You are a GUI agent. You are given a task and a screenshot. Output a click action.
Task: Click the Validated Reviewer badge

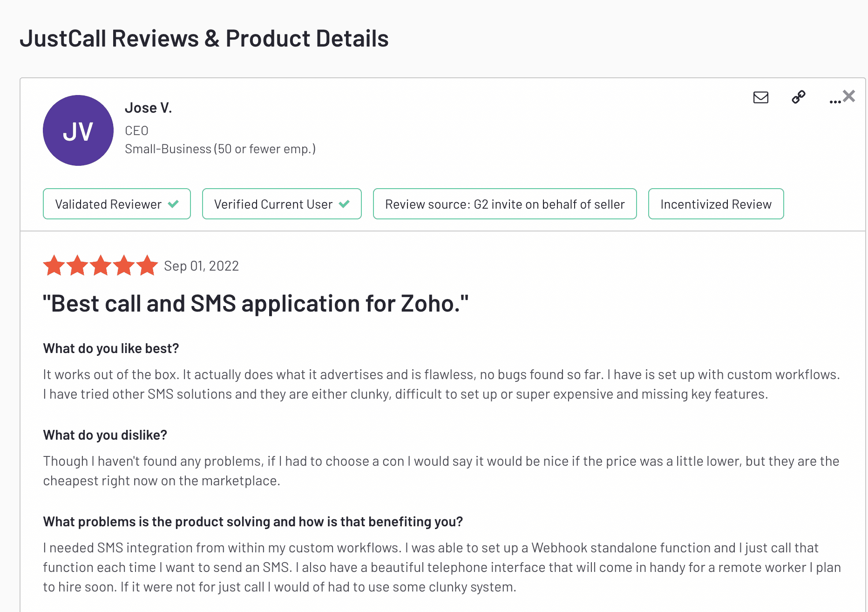point(117,204)
